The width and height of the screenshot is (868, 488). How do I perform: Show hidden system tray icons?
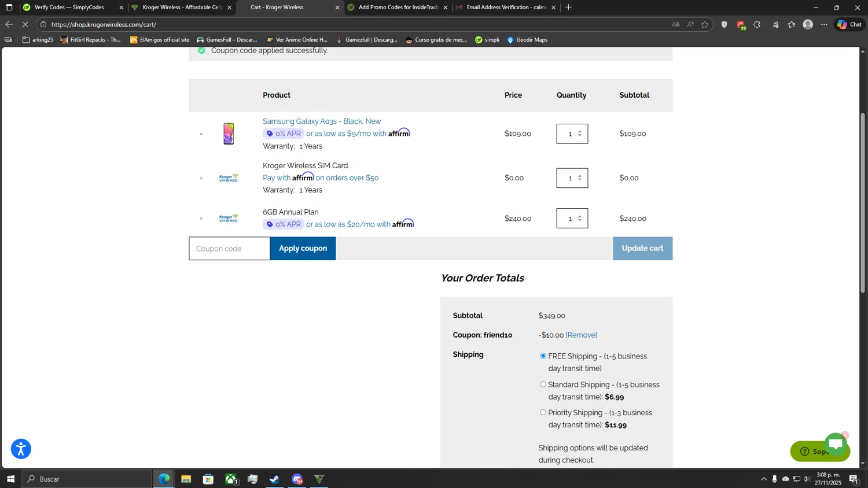coord(764,479)
